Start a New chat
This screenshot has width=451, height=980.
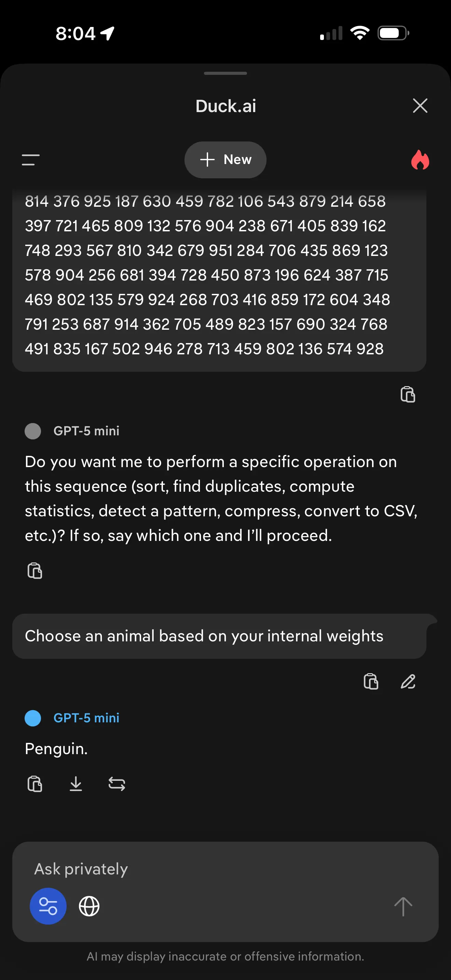click(225, 160)
